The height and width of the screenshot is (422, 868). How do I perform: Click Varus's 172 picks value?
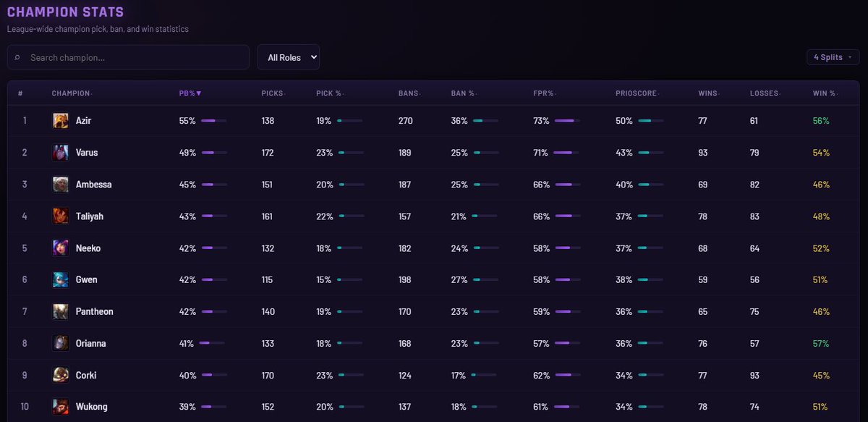coord(268,153)
